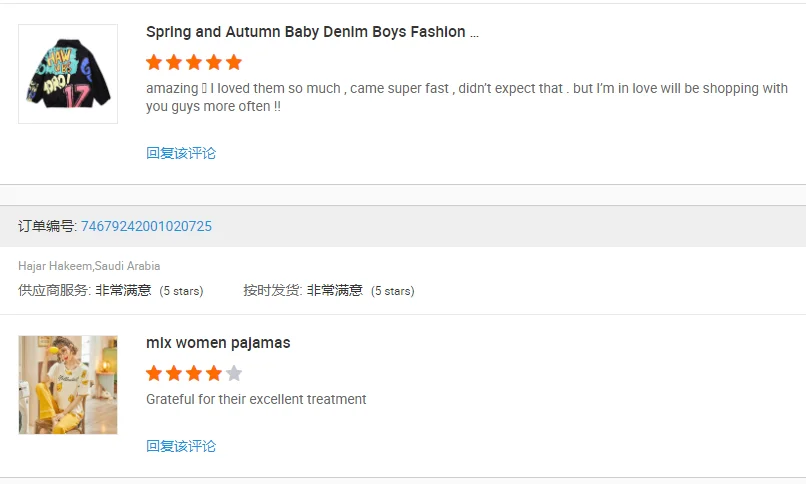
Task: Click the second star of the pajamas review
Action: click(x=174, y=373)
